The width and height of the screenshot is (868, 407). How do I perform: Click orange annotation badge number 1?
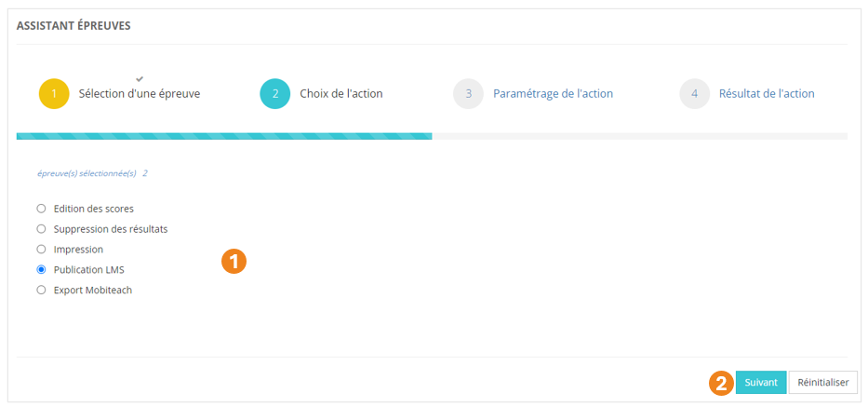(234, 262)
